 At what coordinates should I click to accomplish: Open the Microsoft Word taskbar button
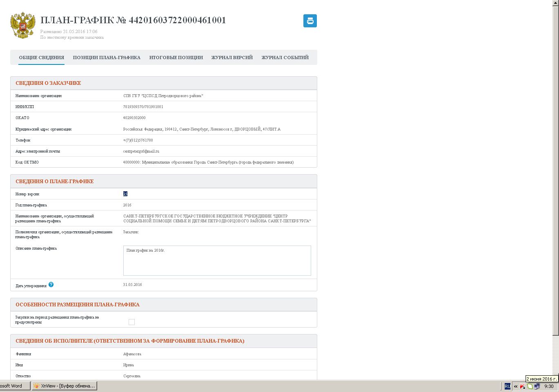point(15,386)
